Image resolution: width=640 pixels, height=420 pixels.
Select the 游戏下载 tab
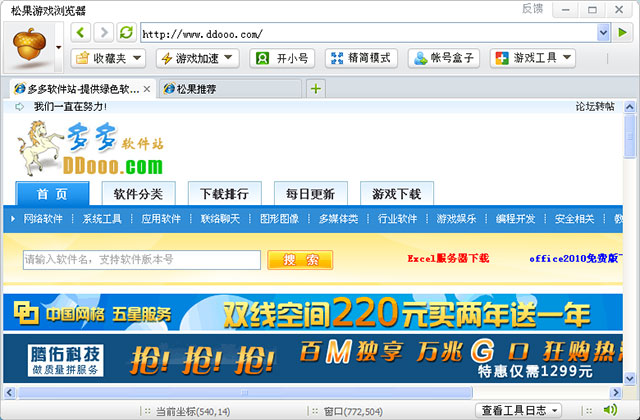pyautogui.click(x=397, y=193)
